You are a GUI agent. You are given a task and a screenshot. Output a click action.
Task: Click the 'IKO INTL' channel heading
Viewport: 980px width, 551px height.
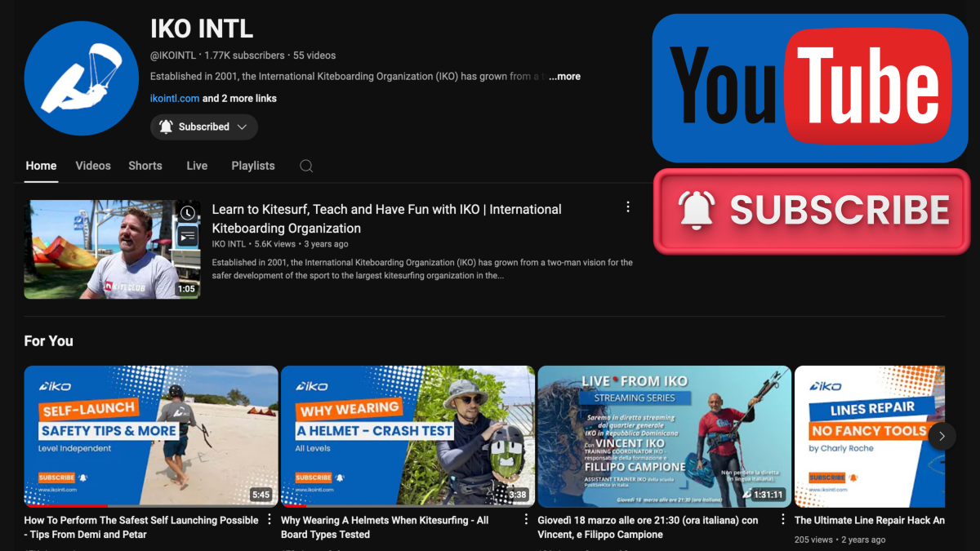click(x=202, y=29)
